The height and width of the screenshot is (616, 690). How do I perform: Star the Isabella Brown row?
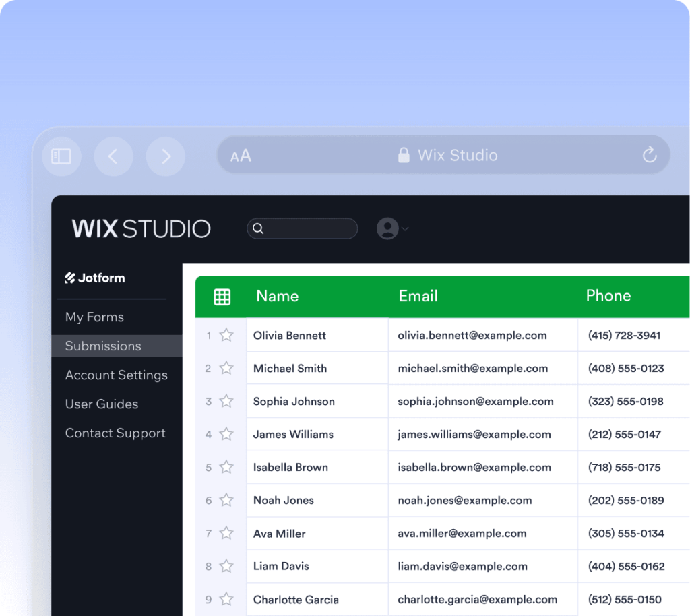[226, 467]
